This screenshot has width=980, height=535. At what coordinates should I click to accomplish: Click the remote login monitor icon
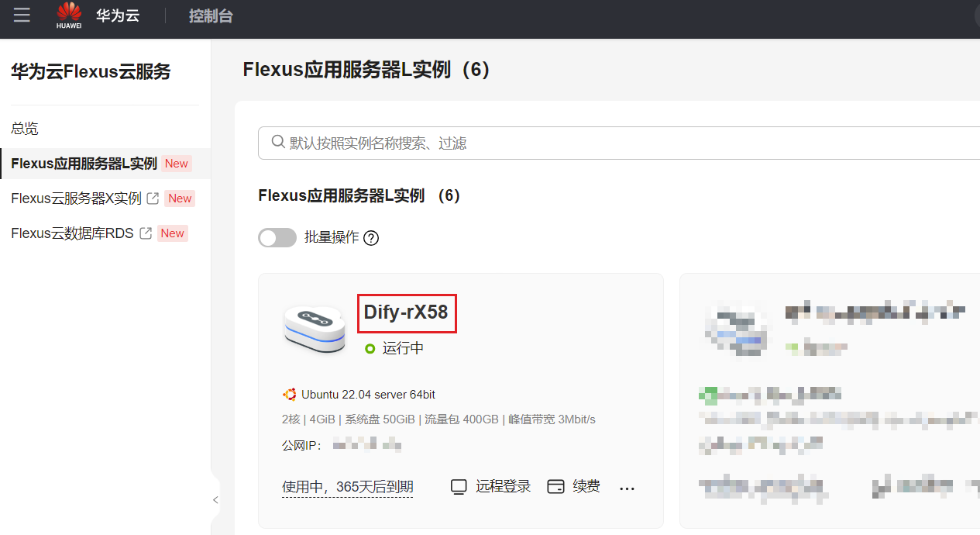pyautogui.click(x=459, y=487)
